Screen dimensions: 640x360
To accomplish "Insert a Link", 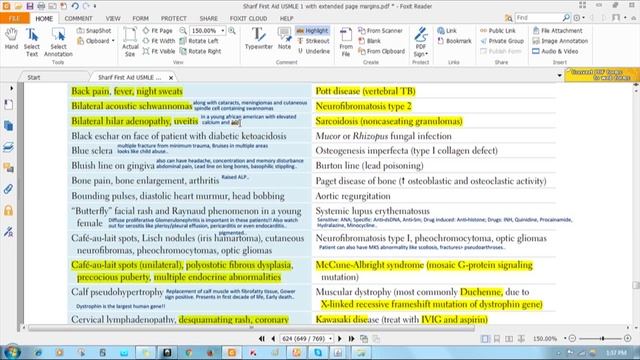I will tap(447, 31).
